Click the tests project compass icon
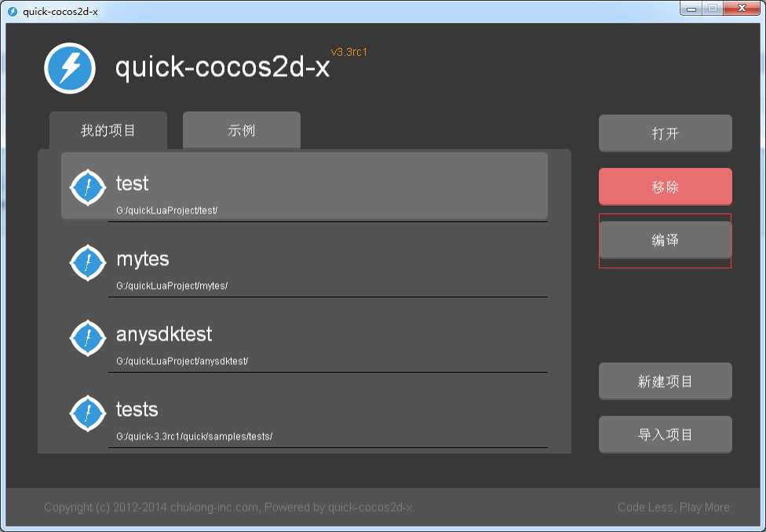The width and height of the screenshot is (766, 532). coord(87,413)
